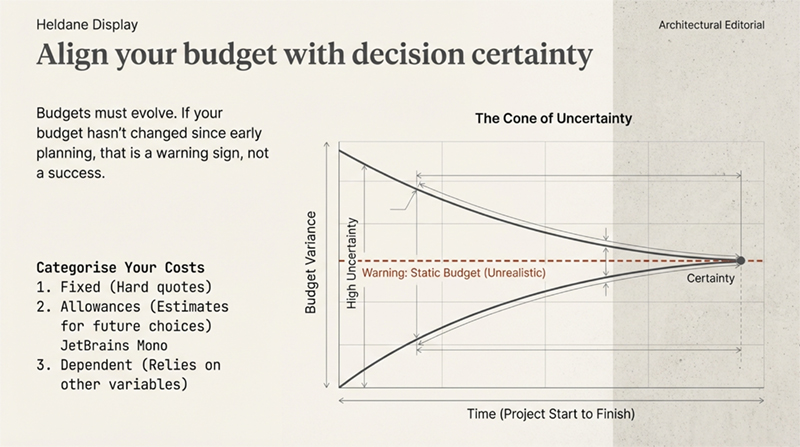Select the "Budget Variance" axis label

pyautogui.click(x=311, y=263)
